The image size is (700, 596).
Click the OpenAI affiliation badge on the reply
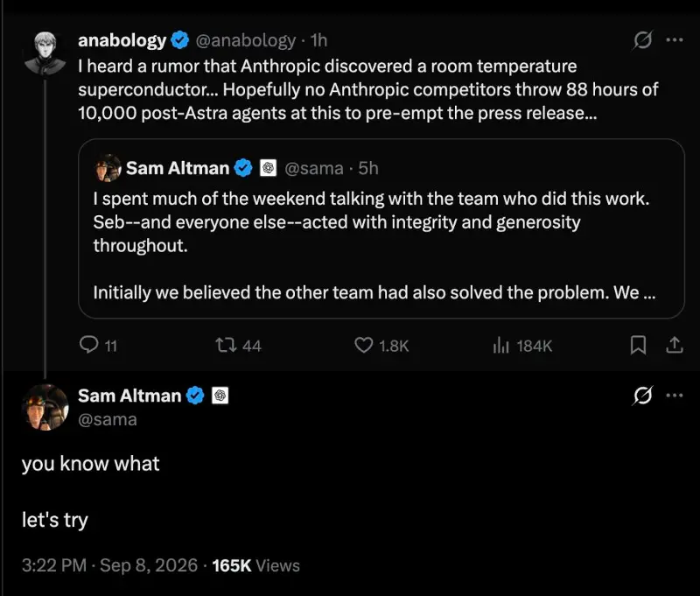[x=220, y=396]
